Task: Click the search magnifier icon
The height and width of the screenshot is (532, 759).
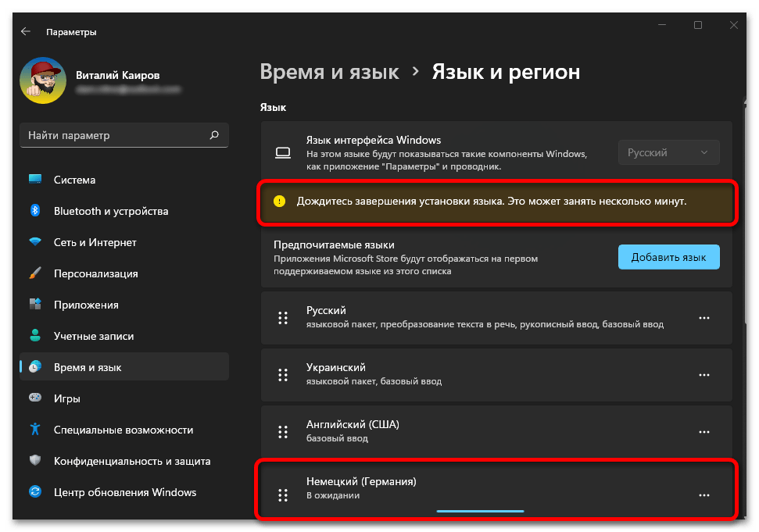Action: (214, 135)
